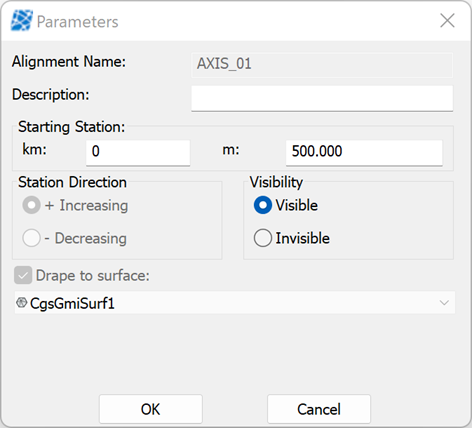Click the Starting Station group heading
The width and height of the screenshot is (472, 428).
click(x=71, y=127)
